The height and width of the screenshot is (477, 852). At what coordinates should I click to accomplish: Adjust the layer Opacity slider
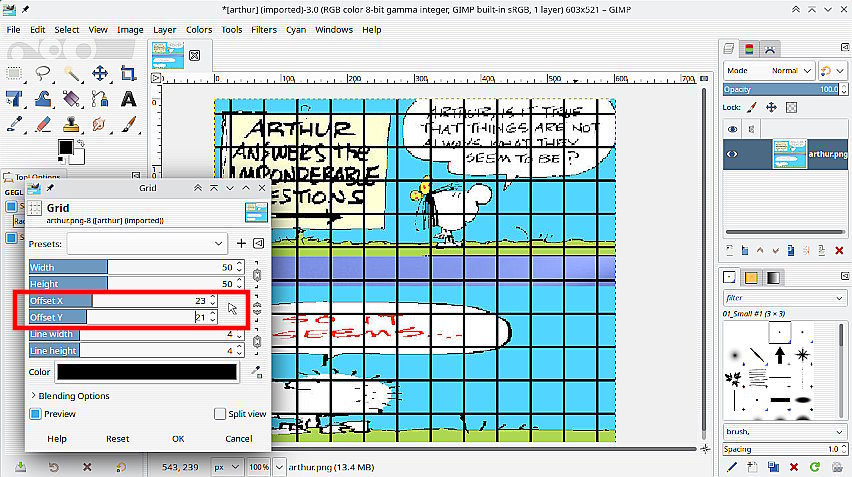click(781, 89)
